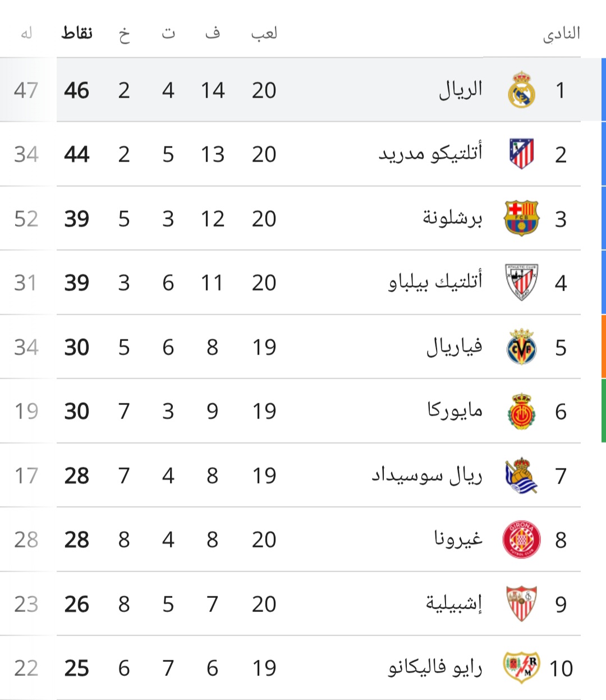Select the Villarreal yellow crest
The image size is (606, 700).
[x=521, y=347]
